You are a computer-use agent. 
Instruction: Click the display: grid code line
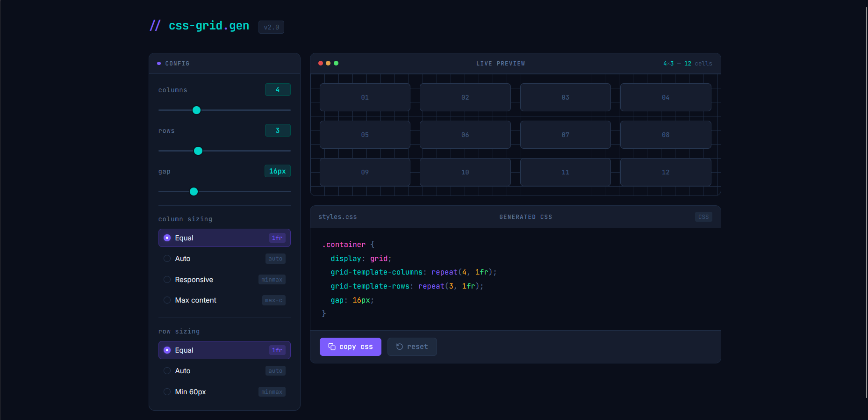[x=361, y=259]
